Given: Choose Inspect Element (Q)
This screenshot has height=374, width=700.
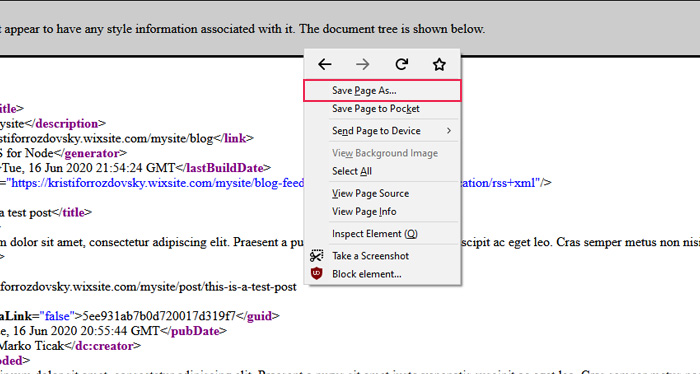Looking at the screenshot, I should click(x=382, y=233).
